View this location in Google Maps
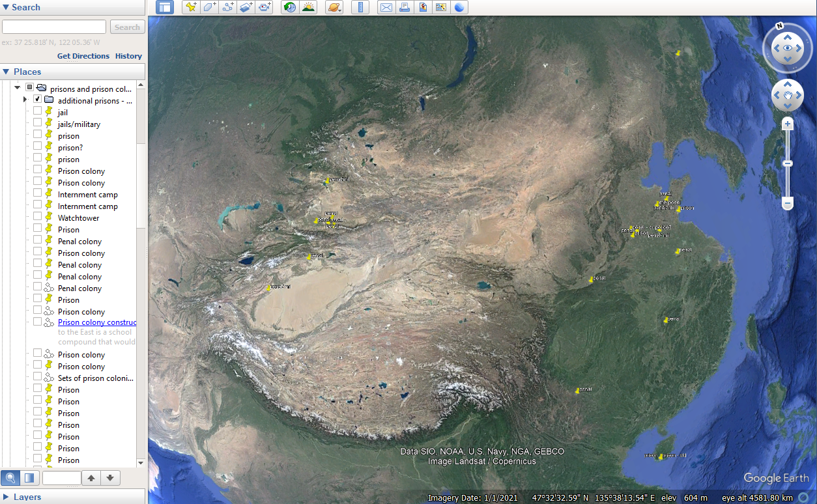The height and width of the screenshot is (504, 817). click(x=441, y=7)
